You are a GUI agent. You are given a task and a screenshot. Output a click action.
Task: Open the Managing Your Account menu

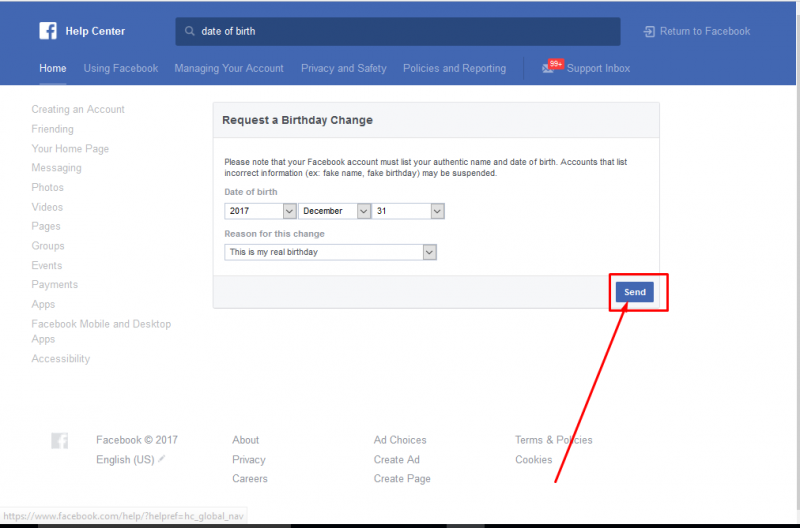pyautogui.click(x=229, y=68)
